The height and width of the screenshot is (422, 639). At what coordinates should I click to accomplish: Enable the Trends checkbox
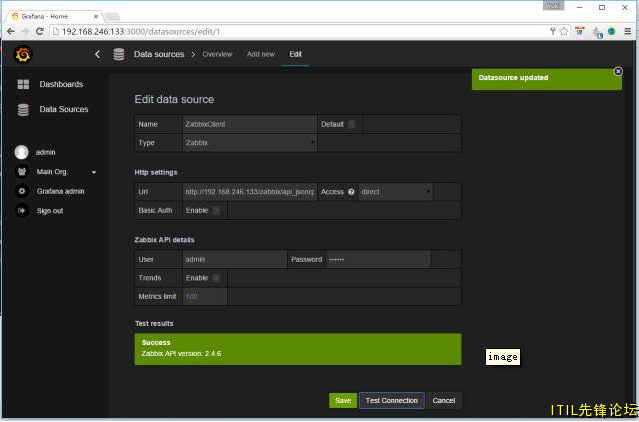[216, 278]
